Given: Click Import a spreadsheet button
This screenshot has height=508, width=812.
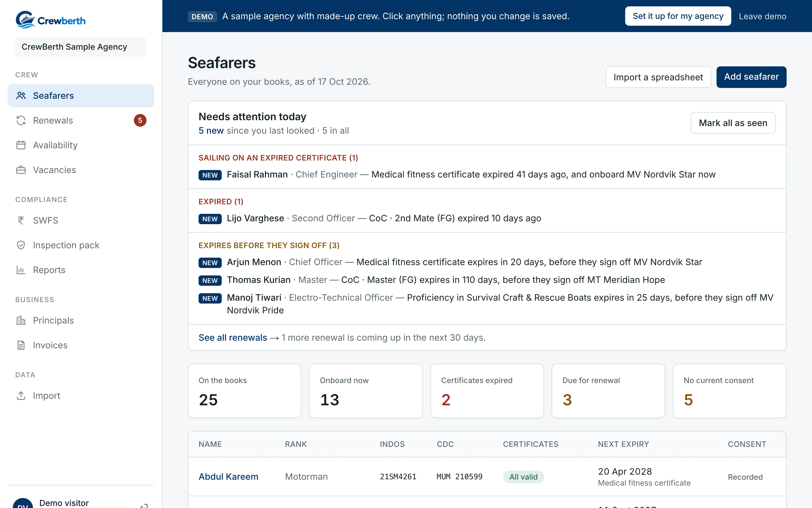Looking at the screenshot, I should [658, 77].
